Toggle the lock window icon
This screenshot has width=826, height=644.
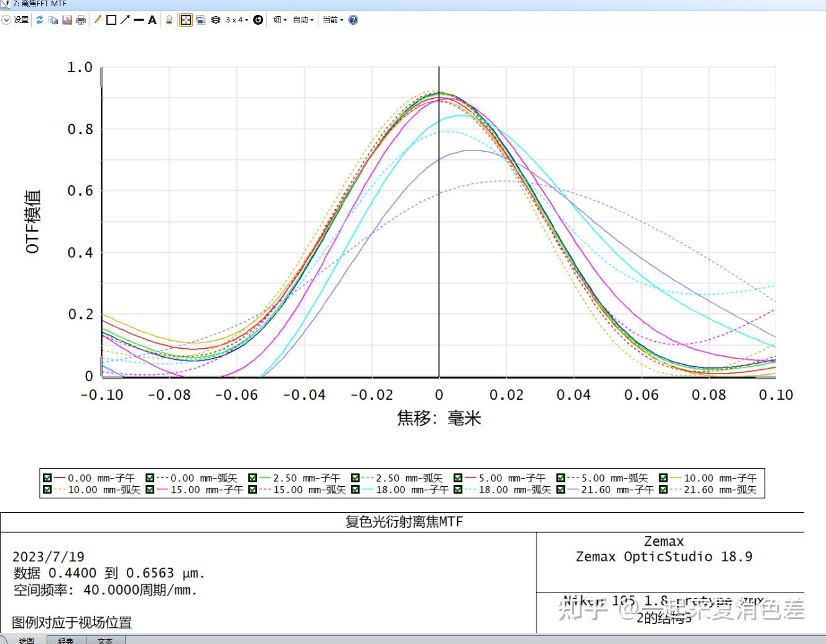tap(169, 20)
